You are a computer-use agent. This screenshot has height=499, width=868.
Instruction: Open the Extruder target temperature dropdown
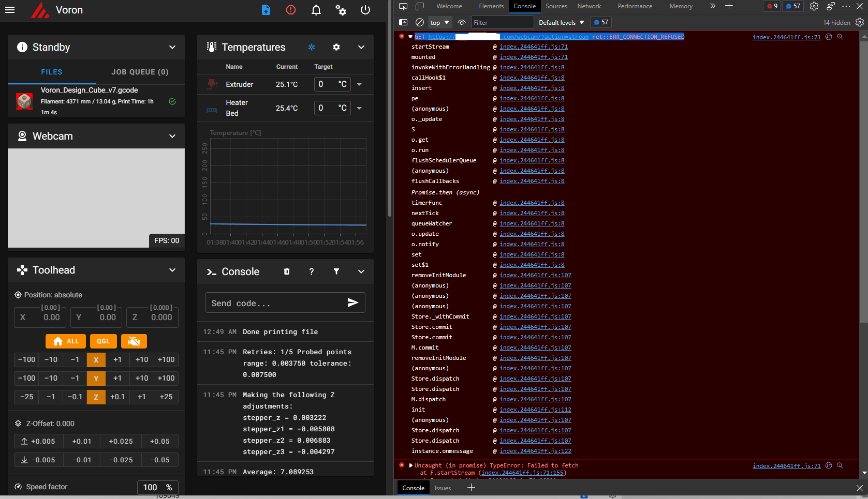click(x=359, y=84)
